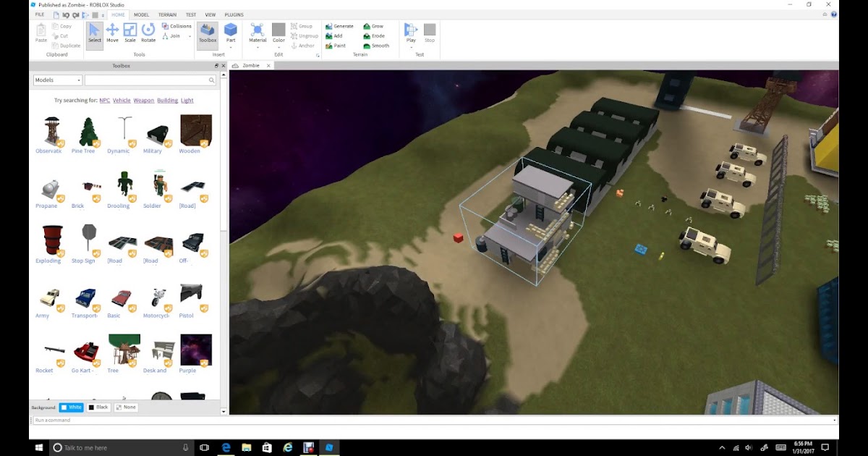Select the Paint terrain tool
Image resolution: width=868 pixels, height=456 pixels.
(336, 46)
